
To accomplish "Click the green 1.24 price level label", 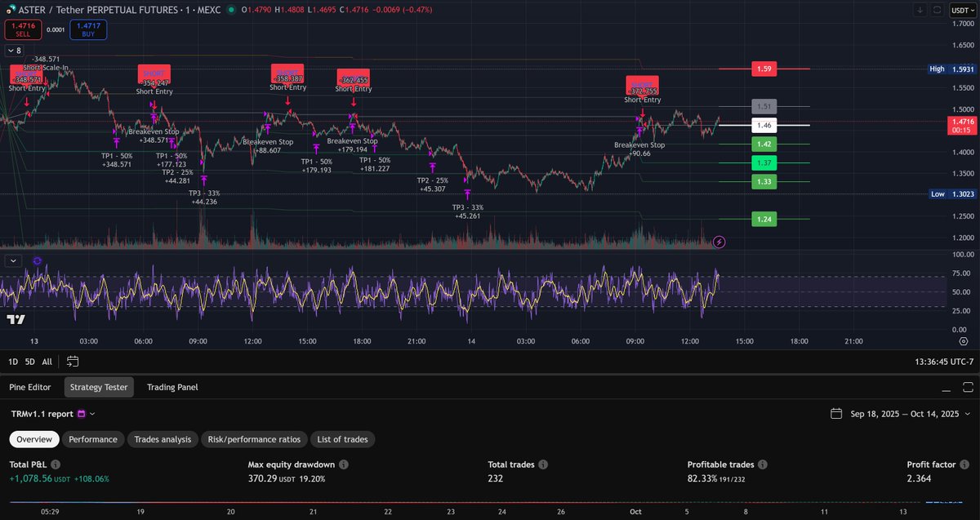I will click(764, 219).
